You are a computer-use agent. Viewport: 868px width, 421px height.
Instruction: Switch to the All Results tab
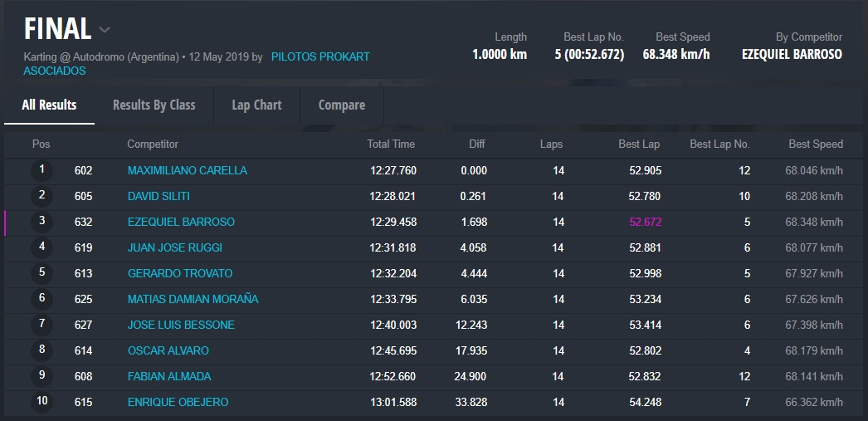pos(49,105)
